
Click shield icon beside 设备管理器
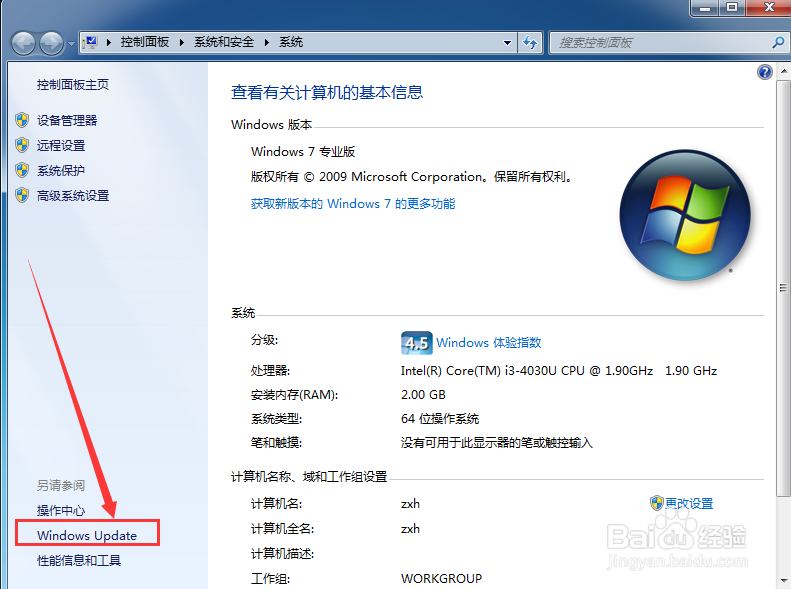(x=22, y=120)
